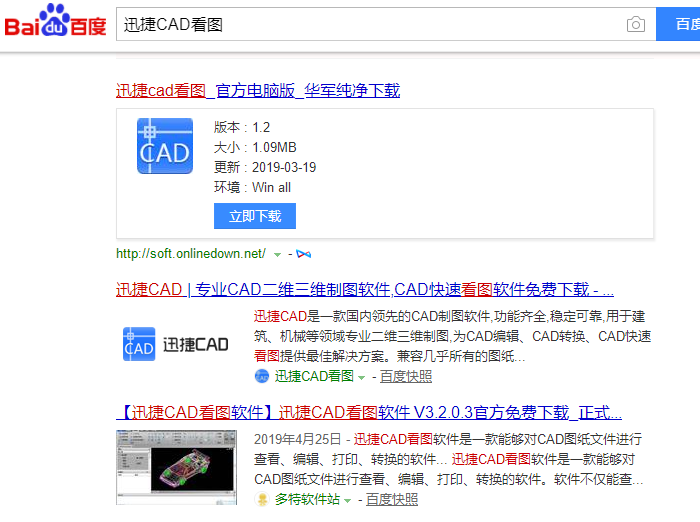Open 迅捷CAD | 专业CAD二维三维制图软件 result link

click(365, 289)
